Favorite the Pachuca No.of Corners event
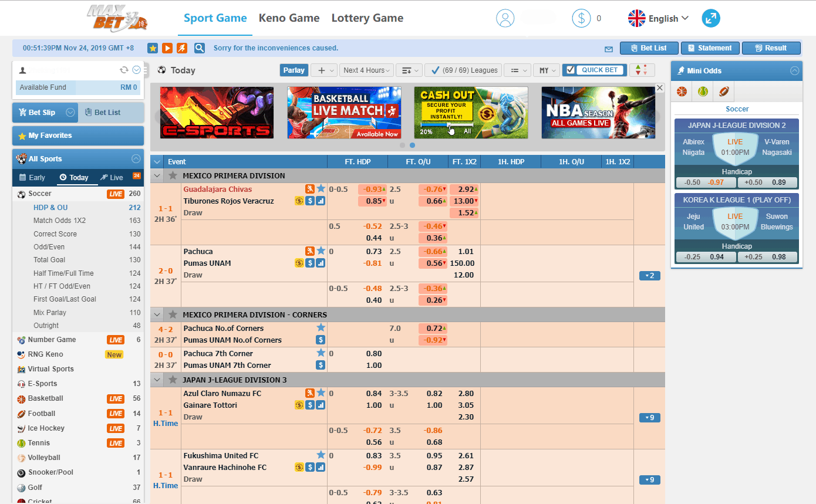The image size is (816, 504). [x=321, y=327]
